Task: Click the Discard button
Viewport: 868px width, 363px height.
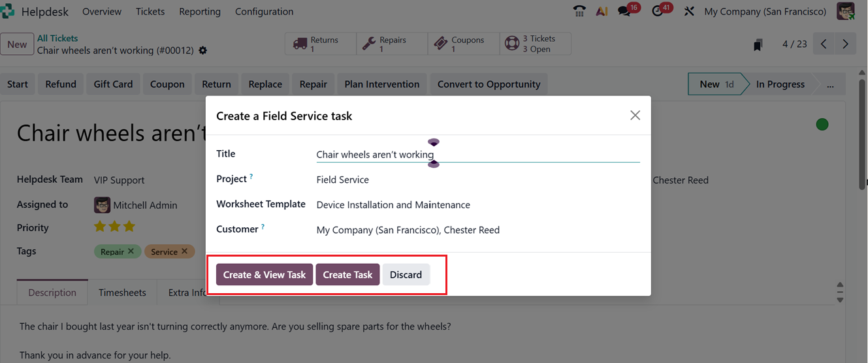Action: click(x=406, y=275)
